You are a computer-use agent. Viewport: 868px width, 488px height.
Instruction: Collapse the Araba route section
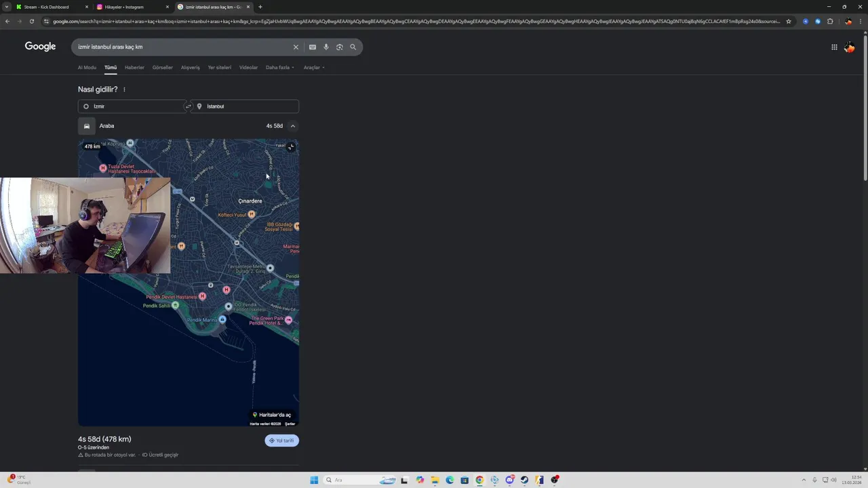coord(292,126)
